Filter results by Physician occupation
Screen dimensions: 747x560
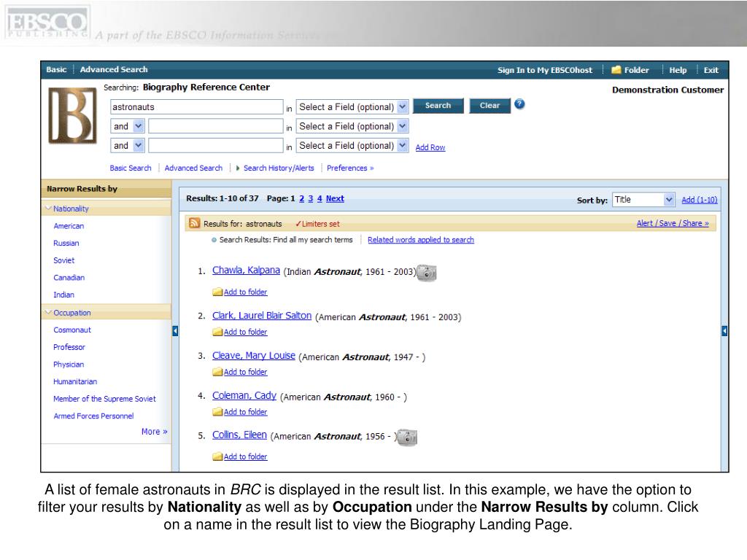69,365
